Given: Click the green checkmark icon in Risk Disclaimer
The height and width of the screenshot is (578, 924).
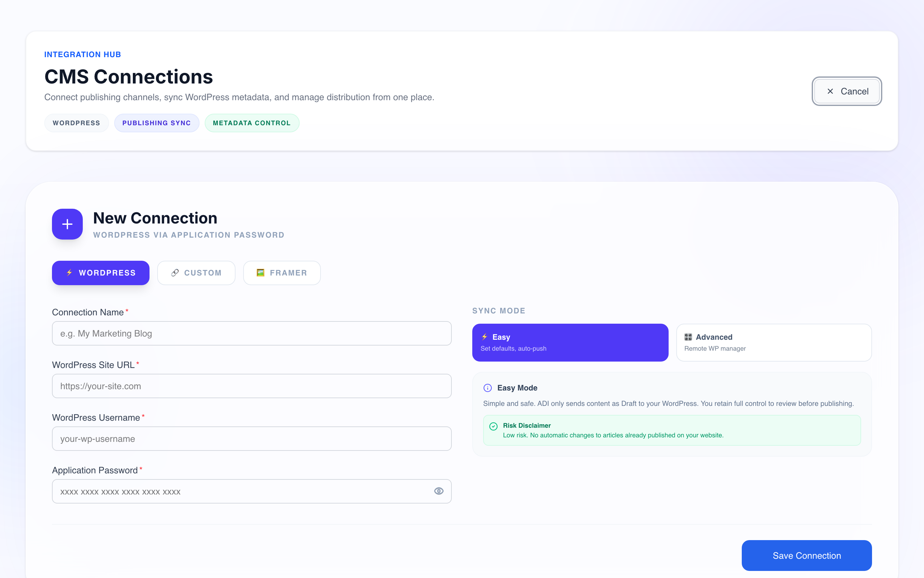Looking at the screenshot, I should [493, 426].
